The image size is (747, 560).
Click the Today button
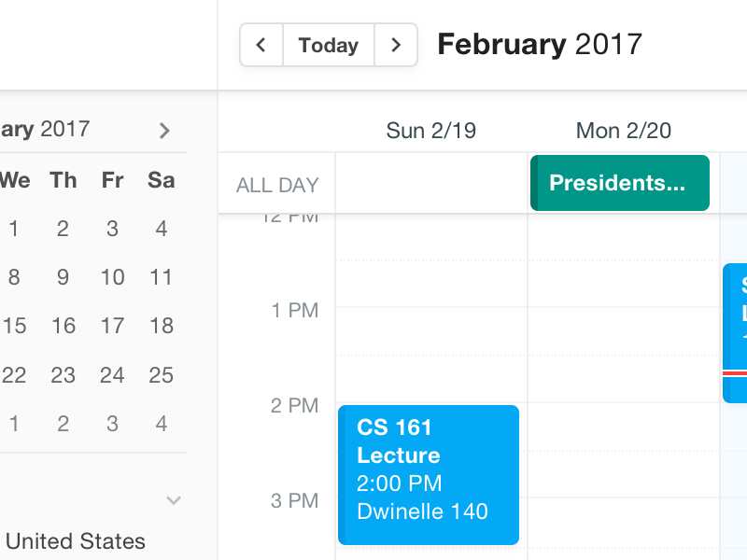point(329,45)
